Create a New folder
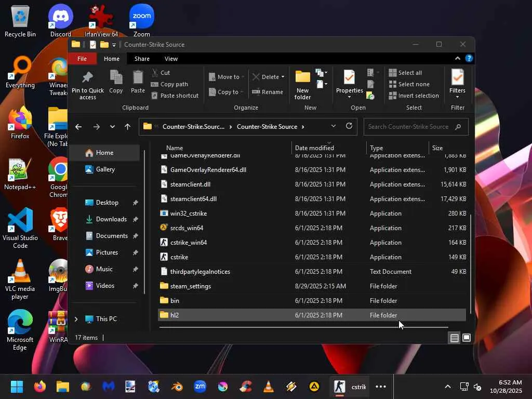 (303, 85)
